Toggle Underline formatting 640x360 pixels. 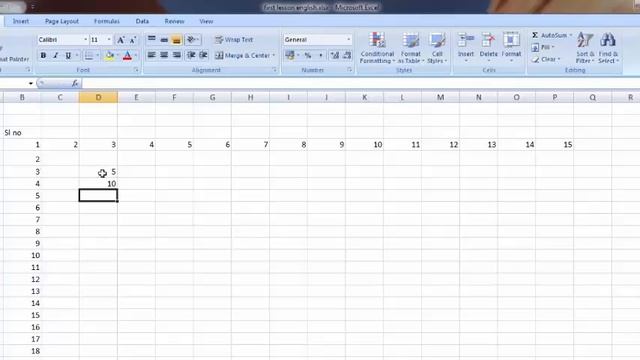[68, 56]
